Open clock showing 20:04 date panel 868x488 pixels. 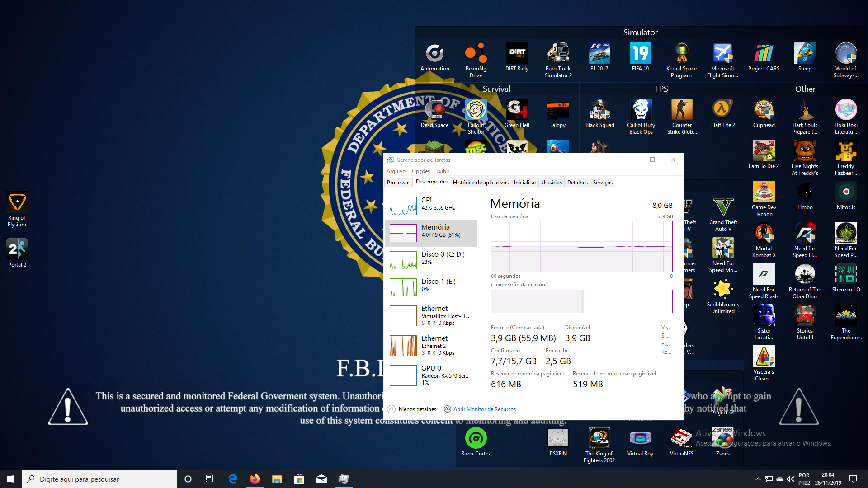828,479
